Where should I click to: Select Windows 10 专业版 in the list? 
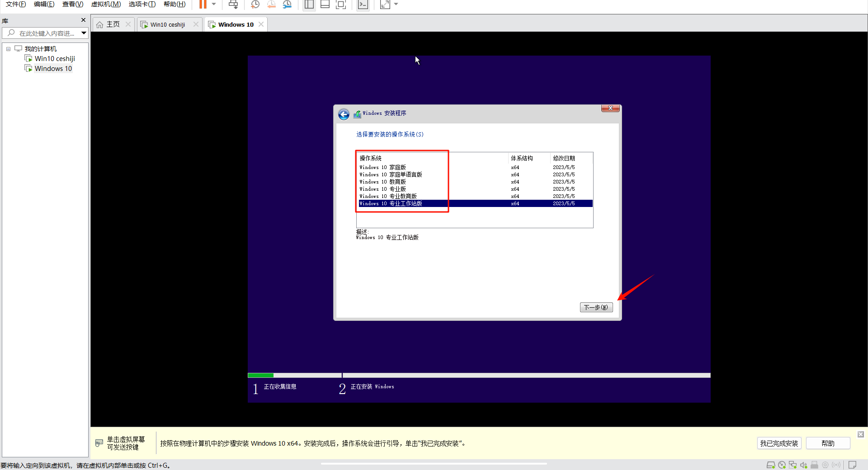point(382,189)
